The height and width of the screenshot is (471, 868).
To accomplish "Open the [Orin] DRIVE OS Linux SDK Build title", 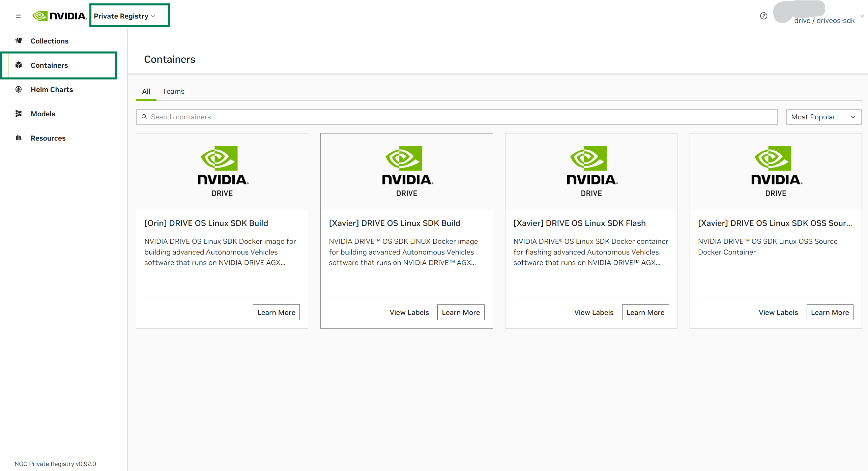I will [206, 223].
